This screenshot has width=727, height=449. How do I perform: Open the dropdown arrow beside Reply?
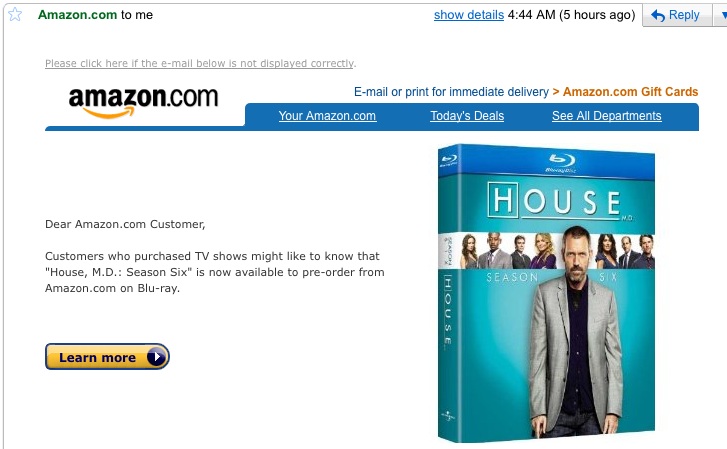click(x=721, y=15)
